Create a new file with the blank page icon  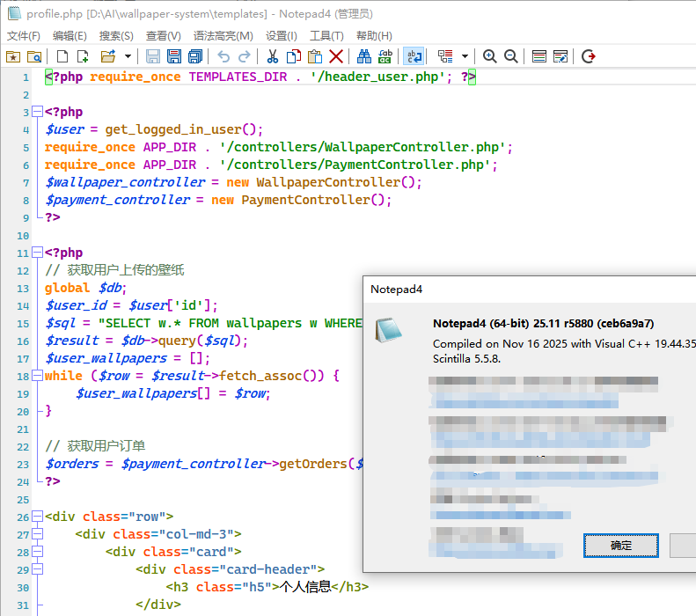coord(62,56)
